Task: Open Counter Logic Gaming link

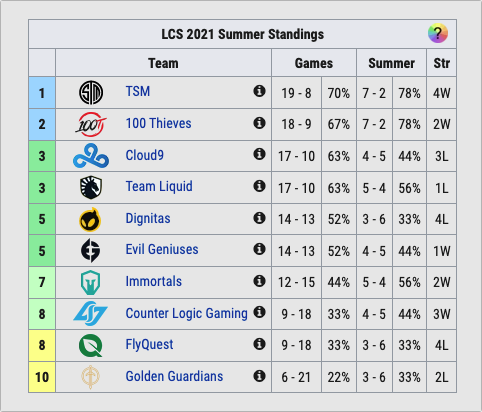Action: tap(186, 313)
